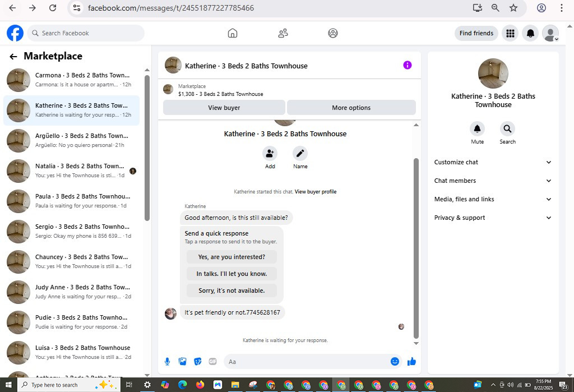Open conversation information purple icon

[407, 65]
